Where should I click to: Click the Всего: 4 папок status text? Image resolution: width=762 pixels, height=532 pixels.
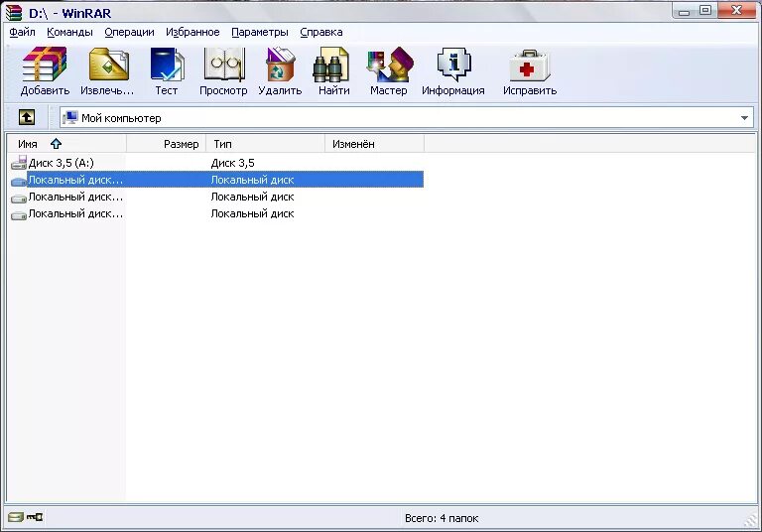[442, 518]
